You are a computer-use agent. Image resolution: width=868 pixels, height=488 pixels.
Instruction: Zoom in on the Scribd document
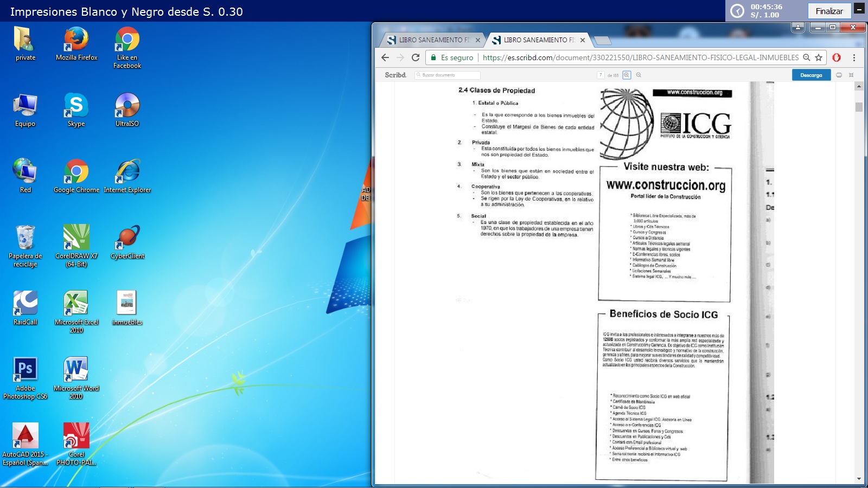point(627,75)
